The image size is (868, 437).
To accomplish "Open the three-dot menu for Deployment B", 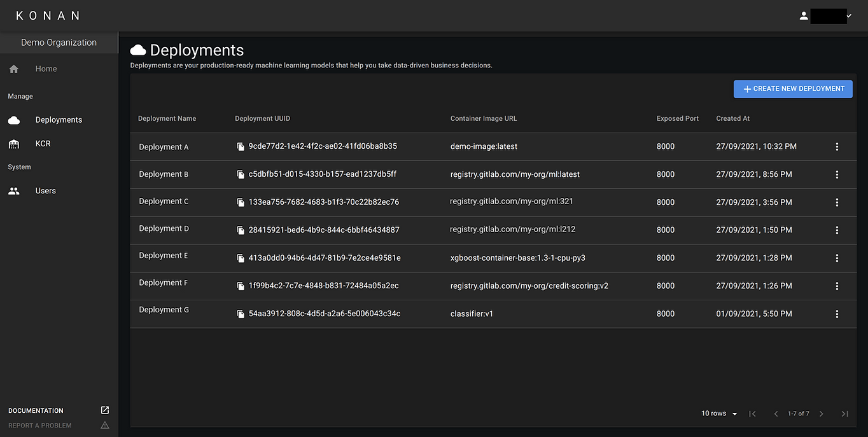I will point(837,174).
